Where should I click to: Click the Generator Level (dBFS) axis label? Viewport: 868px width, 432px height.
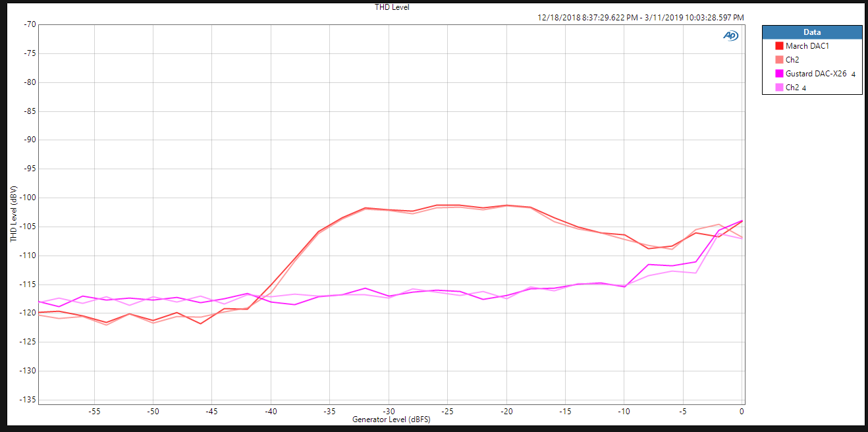click(391, 419)
